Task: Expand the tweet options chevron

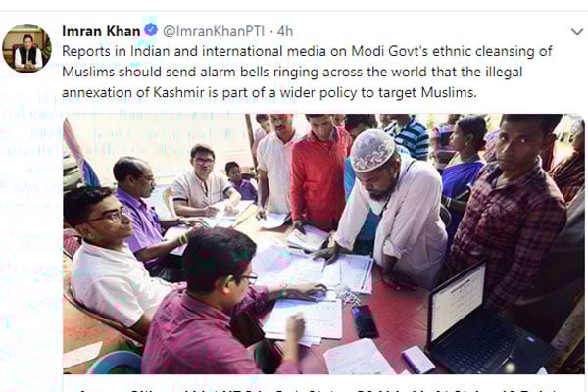Action: click(x=577, y=32)
